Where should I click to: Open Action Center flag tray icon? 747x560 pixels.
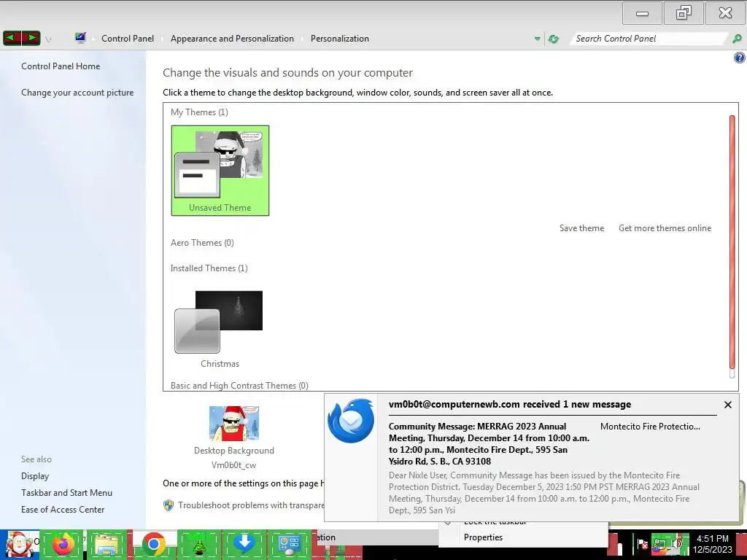[643, 544]
